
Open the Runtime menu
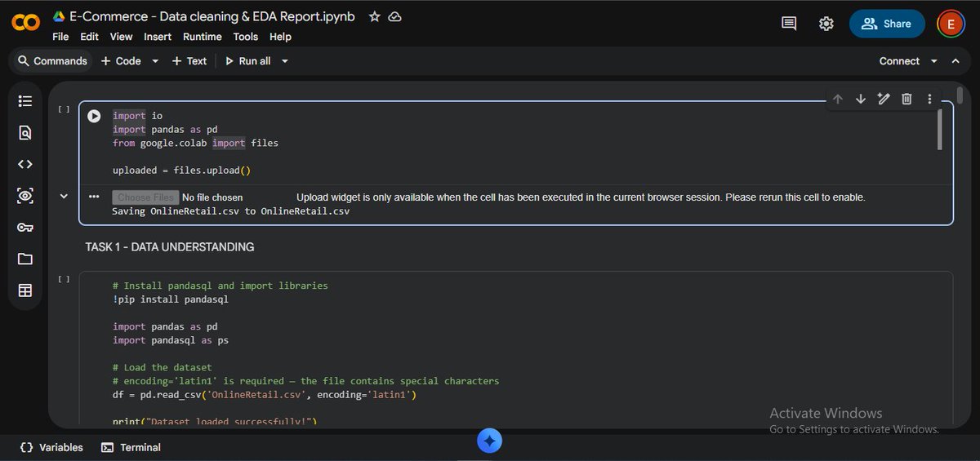click(203, 37)
